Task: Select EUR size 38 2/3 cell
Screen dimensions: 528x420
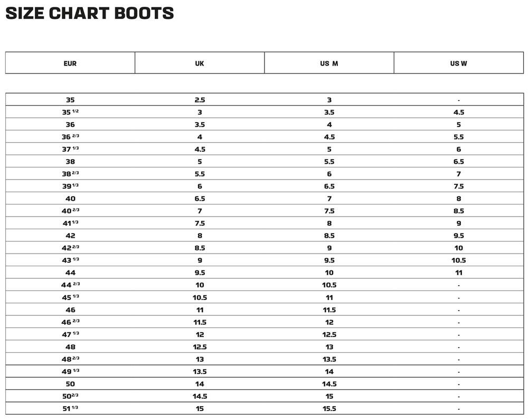Action: pyautogui.click(x=70, y=174)
